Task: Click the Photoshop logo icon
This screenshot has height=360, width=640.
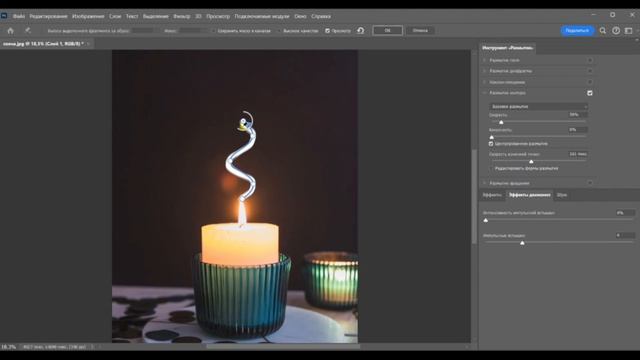Action: [4, 16]
